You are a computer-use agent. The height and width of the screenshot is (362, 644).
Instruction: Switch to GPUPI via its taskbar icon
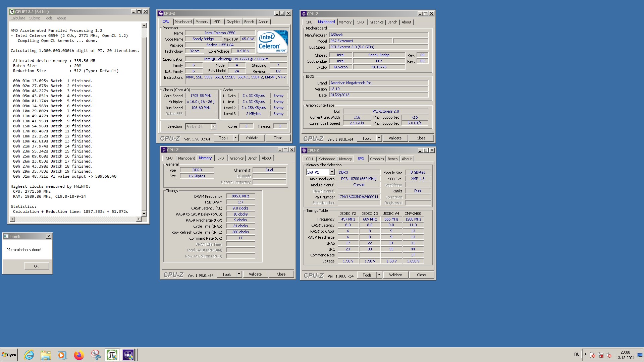pyautogui.click(x=112, y=355)
